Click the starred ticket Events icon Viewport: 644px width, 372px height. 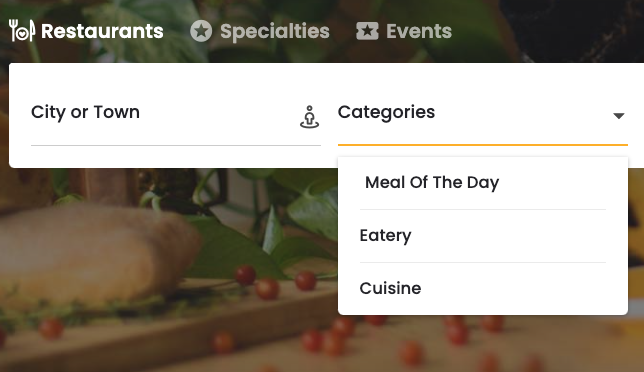[367, 31]
